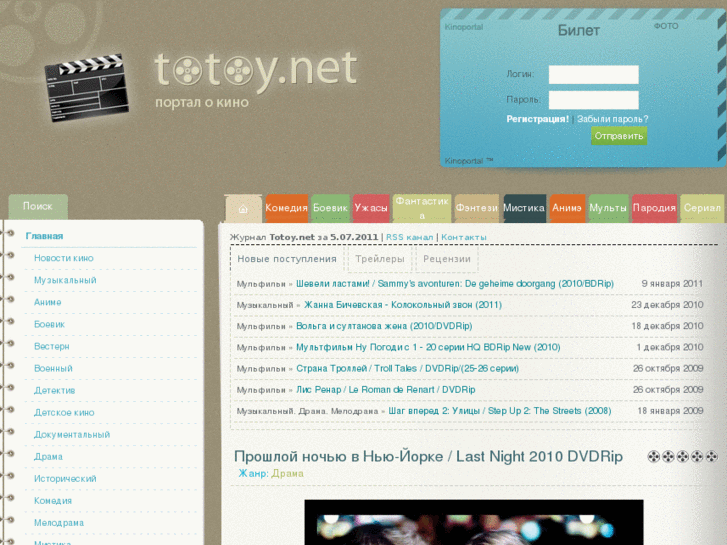Open Мелодрама in the sidebar

pos(59,523)
